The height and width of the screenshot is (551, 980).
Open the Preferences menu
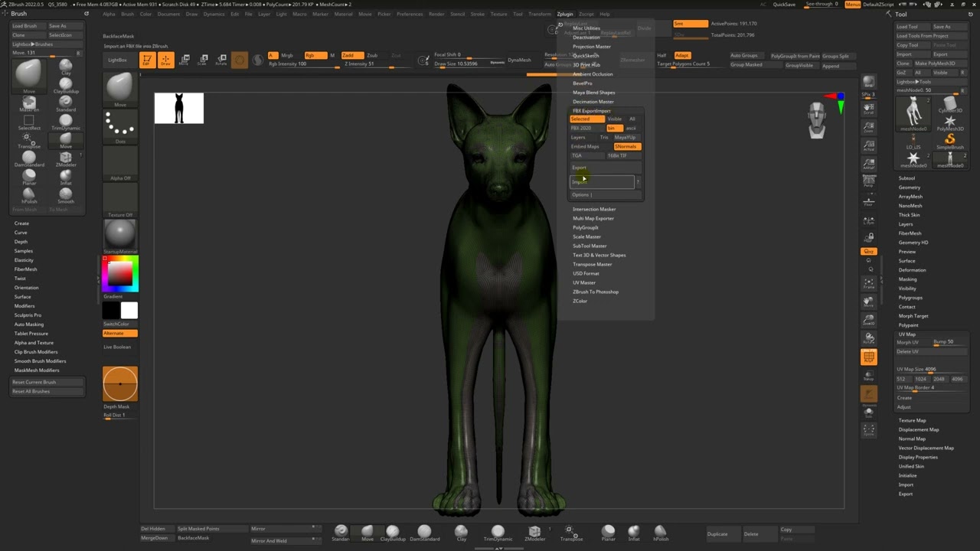click(410, 14)
